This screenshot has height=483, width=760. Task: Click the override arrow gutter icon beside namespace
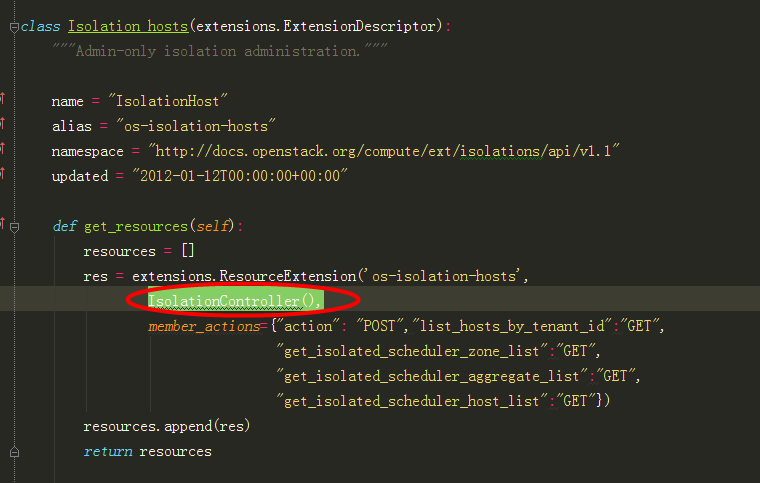2,148
